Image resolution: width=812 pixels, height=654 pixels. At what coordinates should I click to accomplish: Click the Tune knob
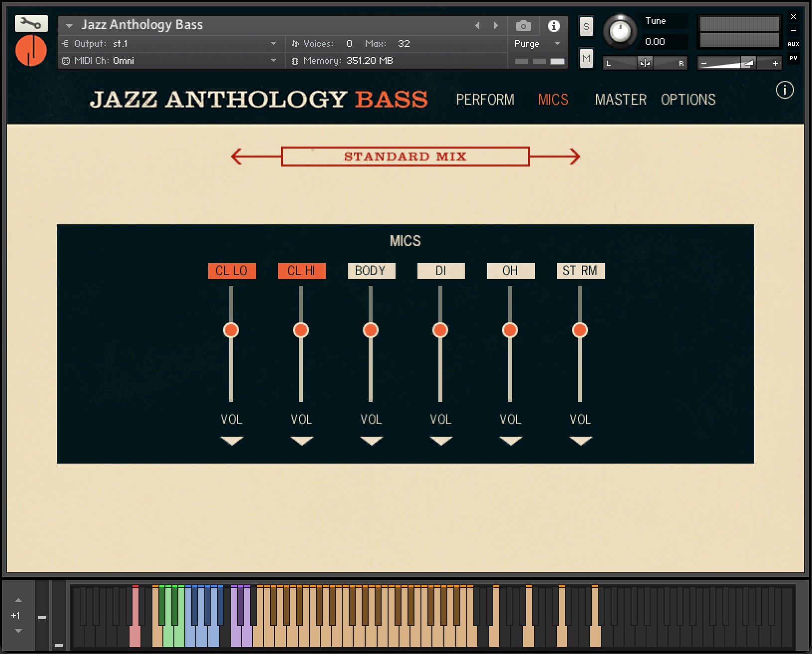click(x=620, y=31)
